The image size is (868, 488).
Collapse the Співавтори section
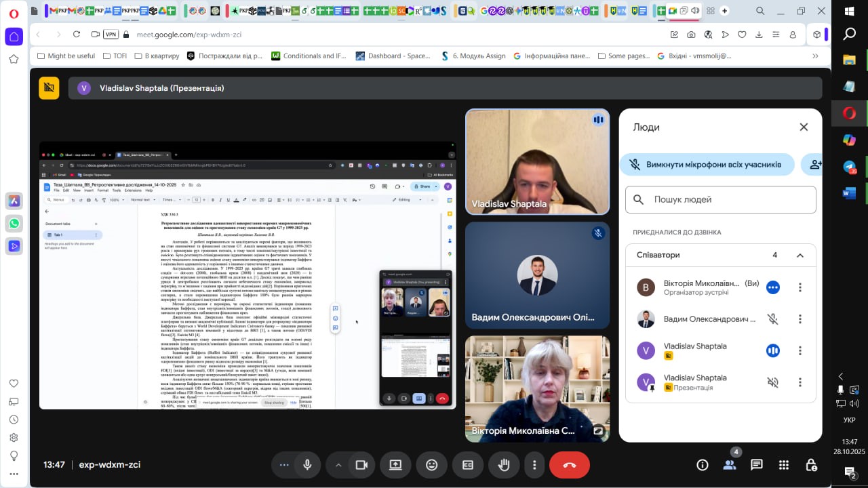click(800, 256)
